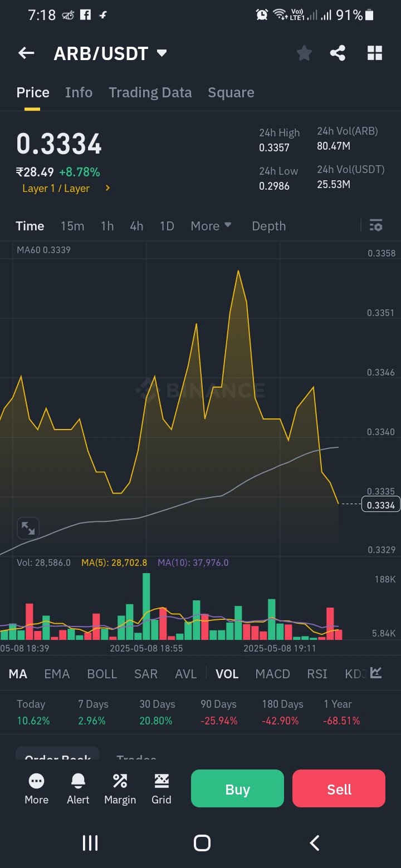Switch to the Price tab
Image resolution: width=401 pixels, height=868 pixels.
(33, 92)
